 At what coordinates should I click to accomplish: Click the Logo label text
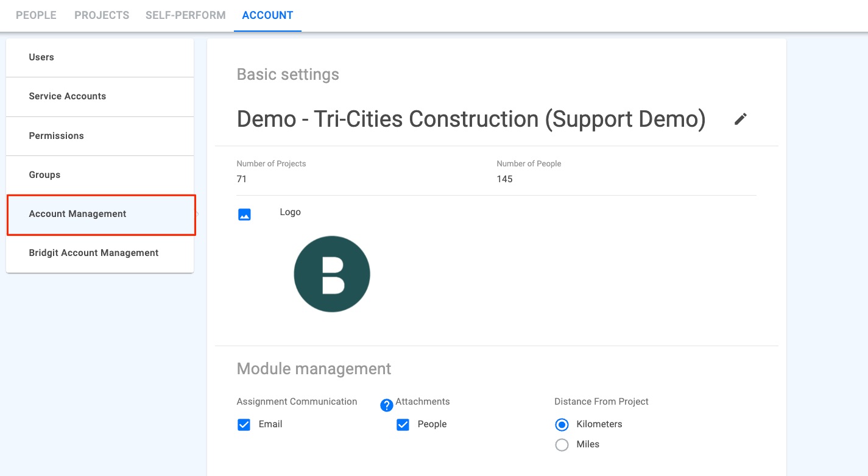point(291,212)
